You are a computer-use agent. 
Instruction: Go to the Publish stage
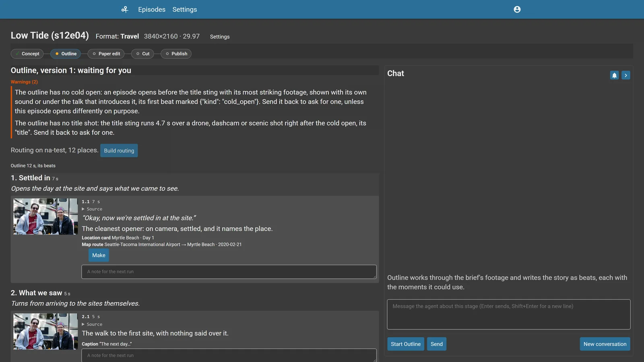click(176, 53)
